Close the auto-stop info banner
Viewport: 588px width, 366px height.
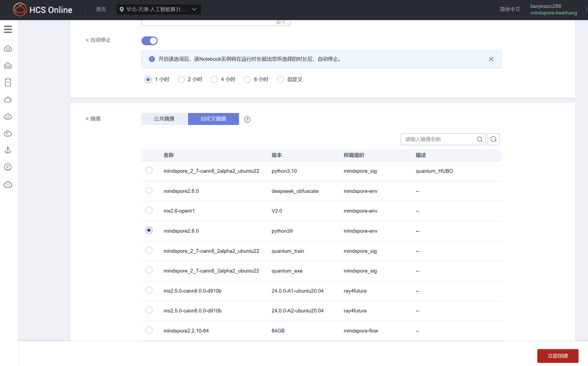(x=491, y=59)
